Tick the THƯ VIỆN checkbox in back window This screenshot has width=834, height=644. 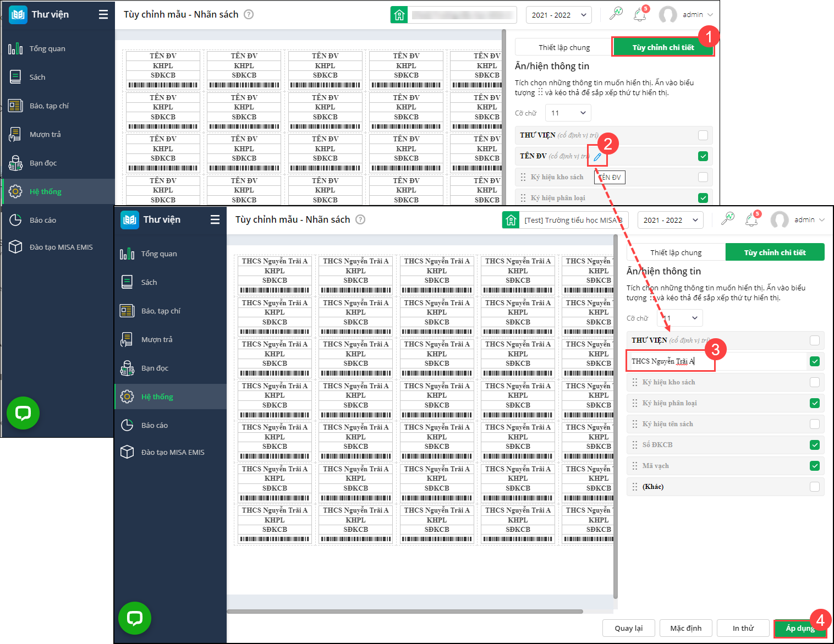[703, 135]
